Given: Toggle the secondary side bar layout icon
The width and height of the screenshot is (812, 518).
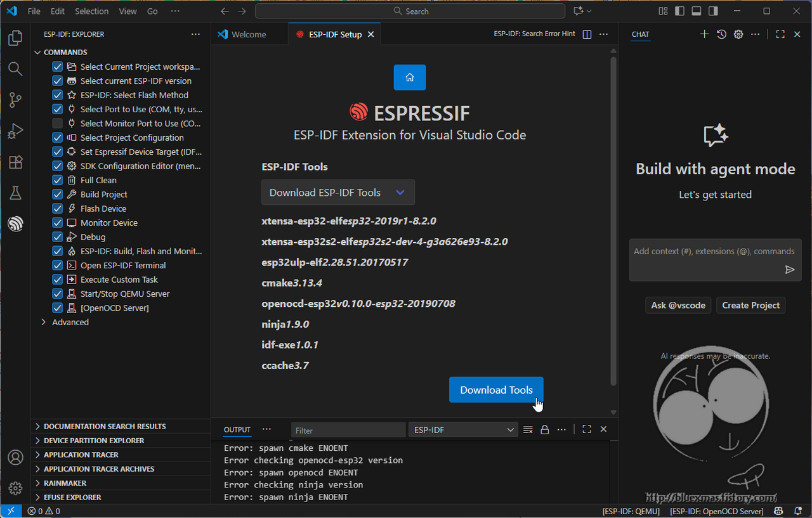Looking at the screenshot, I should [713, 11].
